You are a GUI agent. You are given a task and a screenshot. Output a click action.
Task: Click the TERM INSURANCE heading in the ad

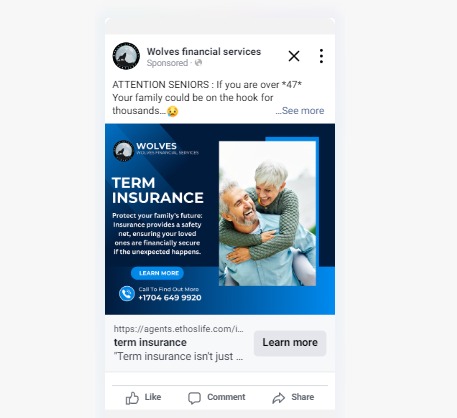pos(157,190)
